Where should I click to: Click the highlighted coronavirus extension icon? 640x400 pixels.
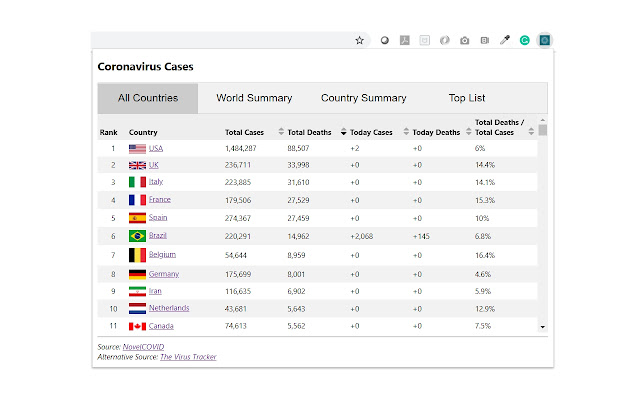(x=545, y=41)
